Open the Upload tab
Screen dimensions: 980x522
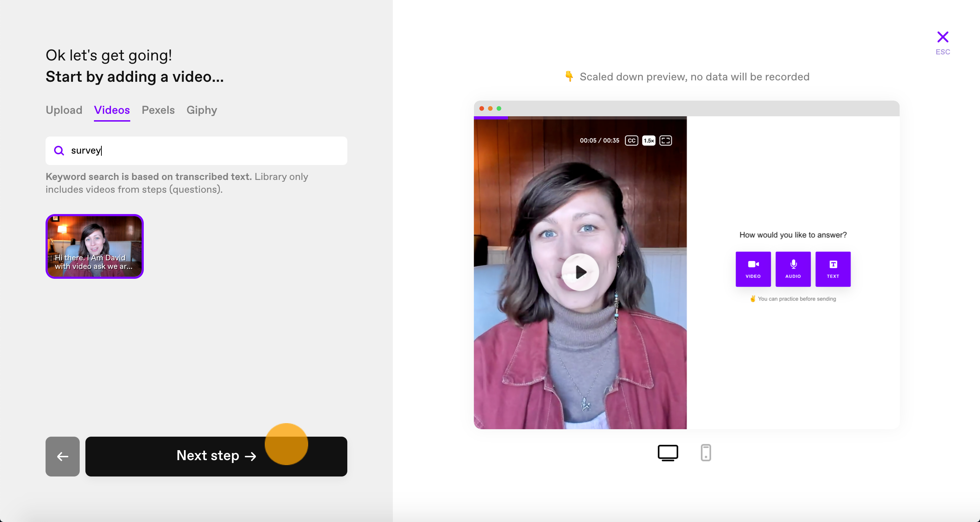click(64, 110)
